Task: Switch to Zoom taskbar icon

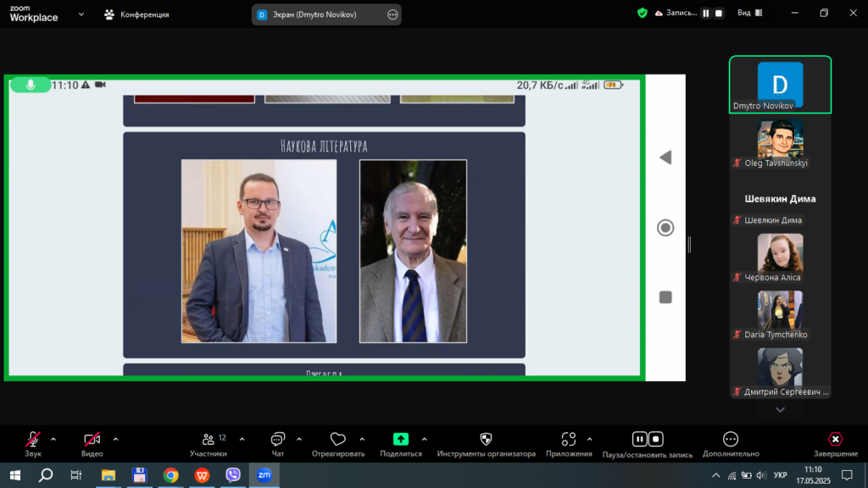Action: pos(264,475)
